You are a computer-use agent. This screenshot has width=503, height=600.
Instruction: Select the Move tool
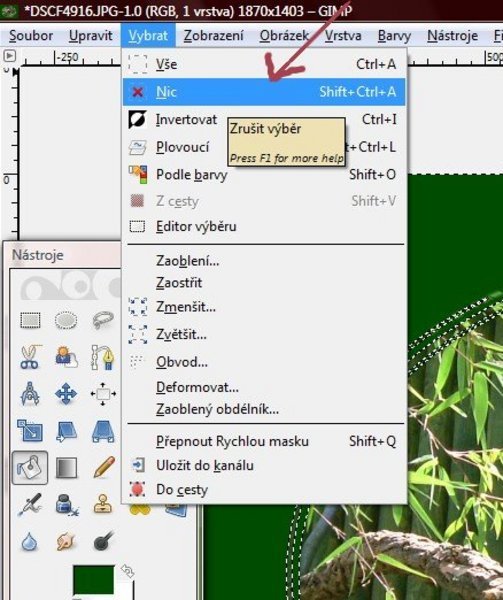66,393
